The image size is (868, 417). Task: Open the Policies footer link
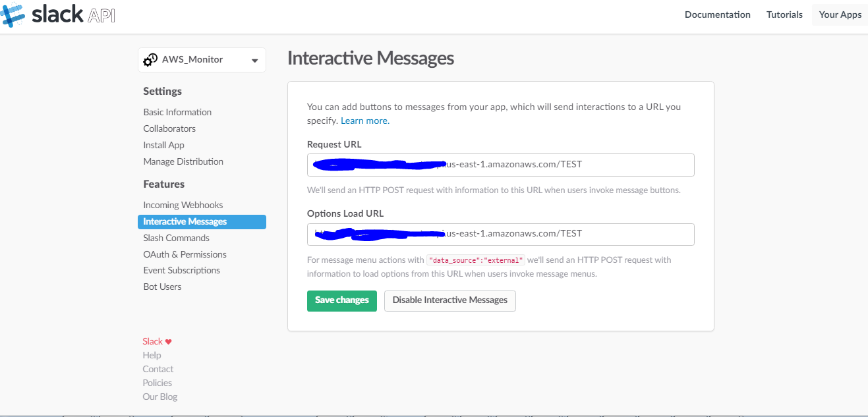(158, 383)
